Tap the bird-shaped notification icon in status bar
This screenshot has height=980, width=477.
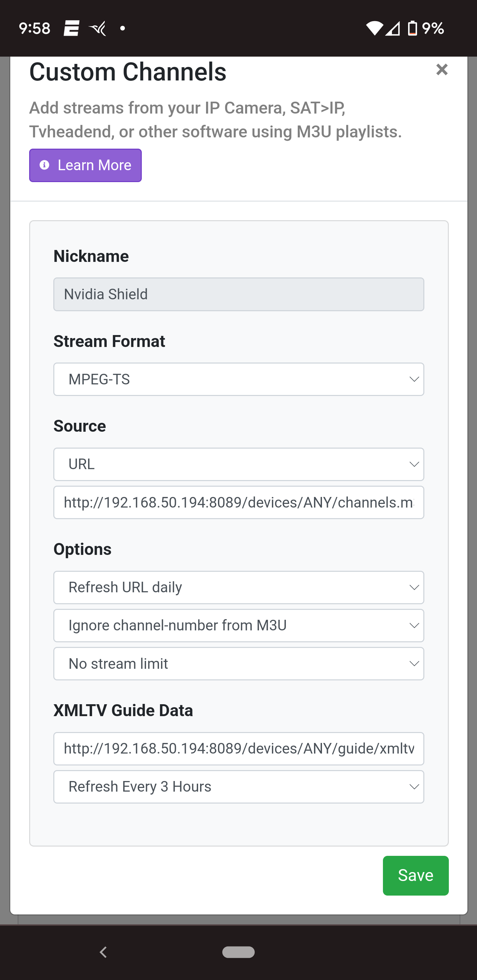97,28
